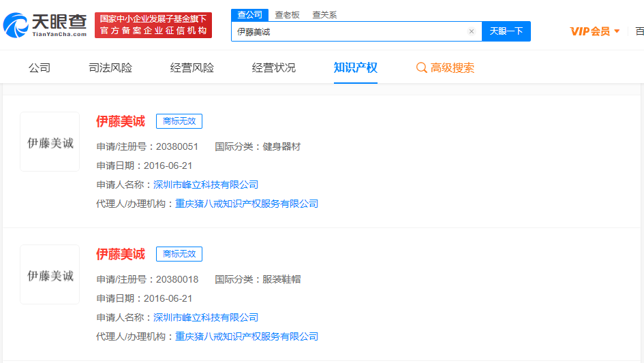
Task: Click registration number 20380018 text
Action: point(177,279)
